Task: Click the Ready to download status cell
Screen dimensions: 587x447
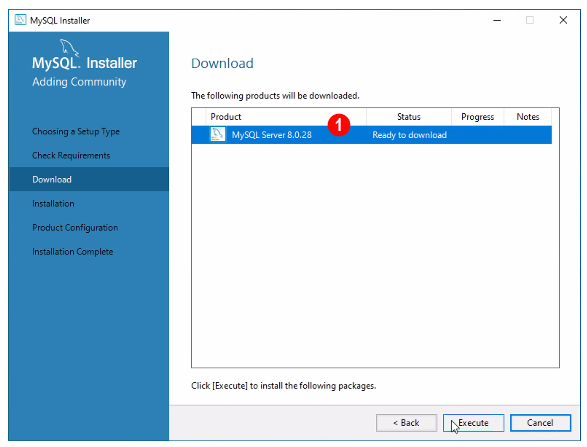Action: click(410, 135)
